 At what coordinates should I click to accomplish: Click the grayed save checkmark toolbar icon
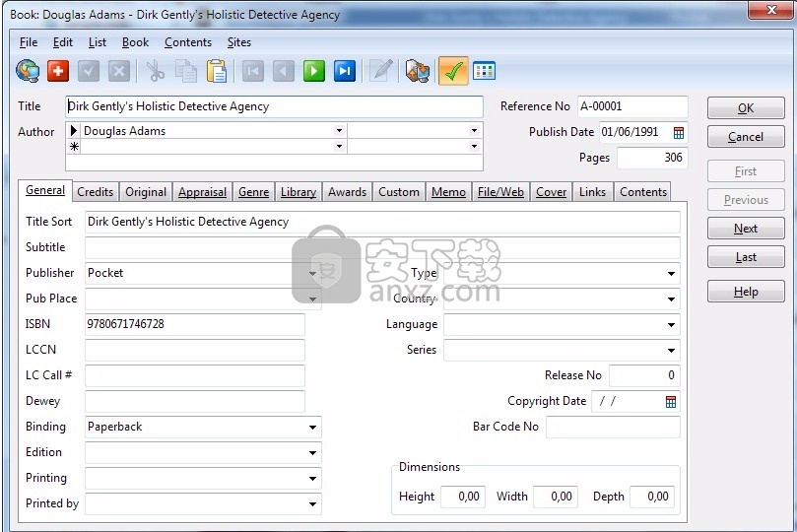89,71
